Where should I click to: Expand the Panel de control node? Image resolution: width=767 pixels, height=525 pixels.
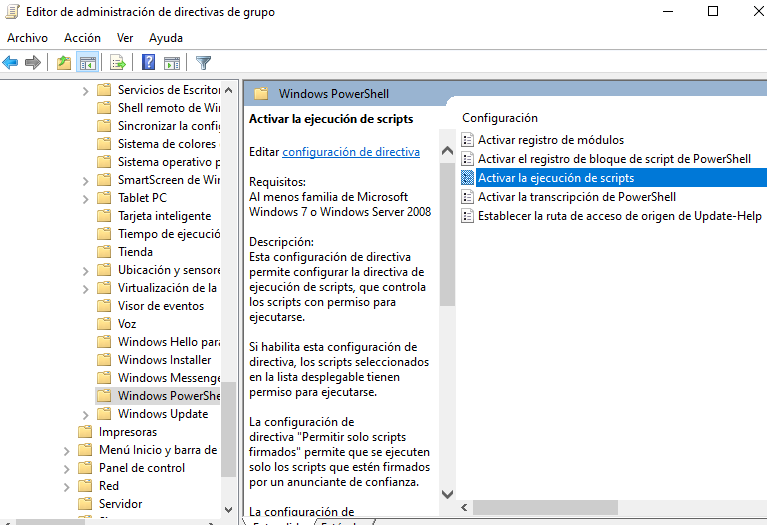67,469
